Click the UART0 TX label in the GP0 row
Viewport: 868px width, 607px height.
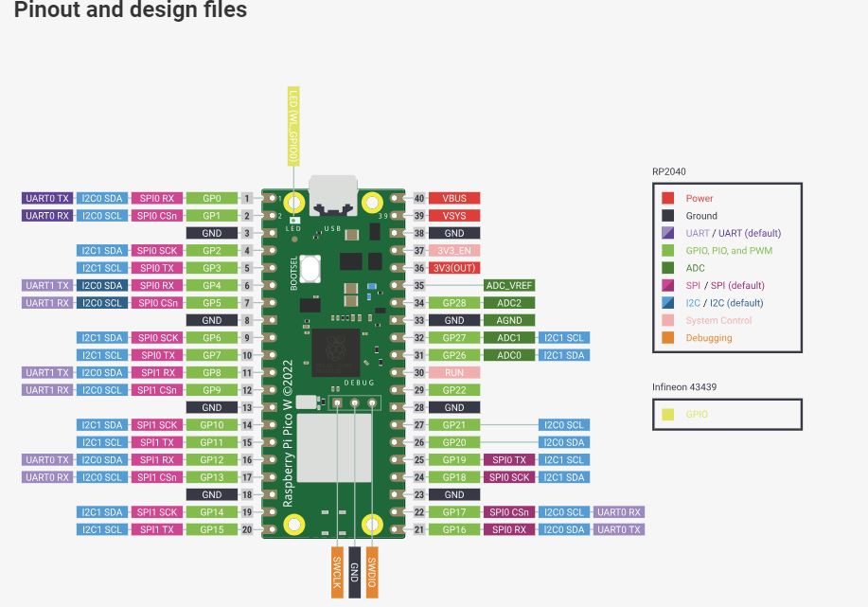coord(47,198)
